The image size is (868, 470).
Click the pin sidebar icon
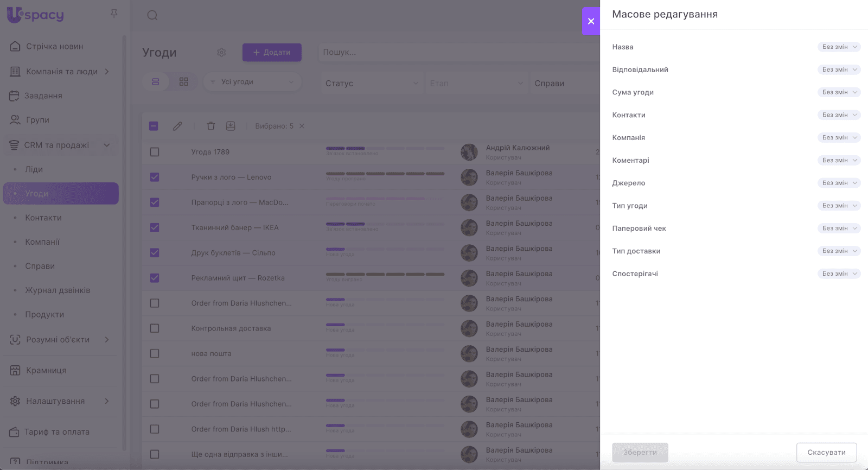pyautogui.click(x=114, y=14)
